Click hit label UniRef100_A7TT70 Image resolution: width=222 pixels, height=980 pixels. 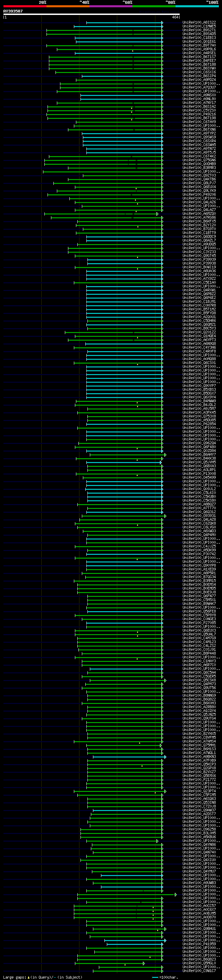tap(199, 508)
